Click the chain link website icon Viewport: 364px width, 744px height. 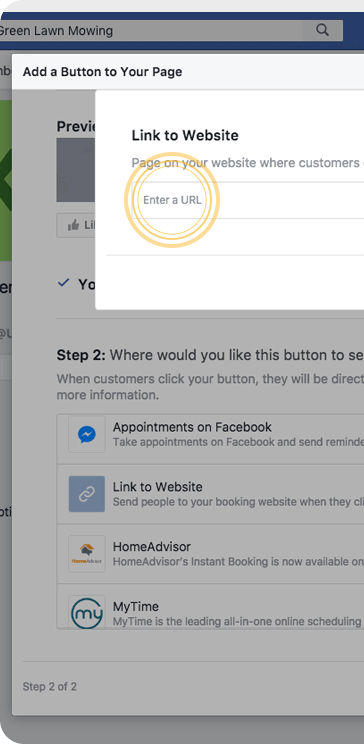click(87, 494)
